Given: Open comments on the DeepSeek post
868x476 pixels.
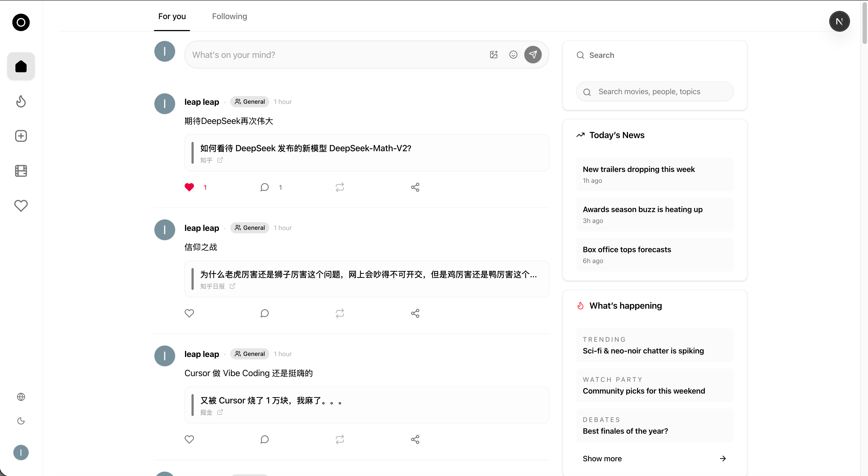Looking at the screenshot, I should coord(265,187).
